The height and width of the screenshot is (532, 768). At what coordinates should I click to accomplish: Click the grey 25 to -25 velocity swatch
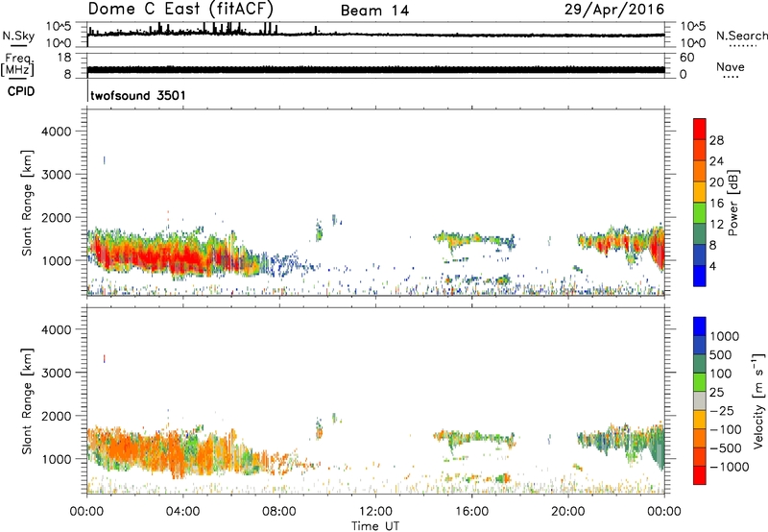point(700,401)
